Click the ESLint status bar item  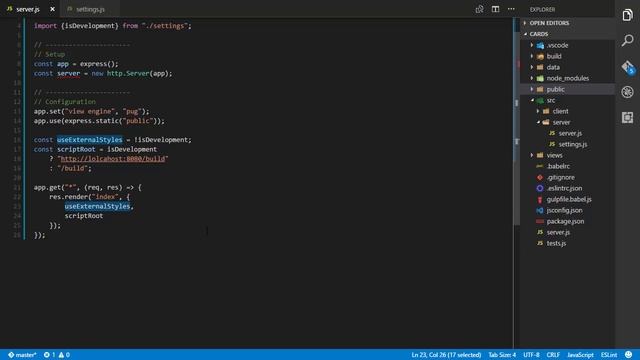point(609,355)
